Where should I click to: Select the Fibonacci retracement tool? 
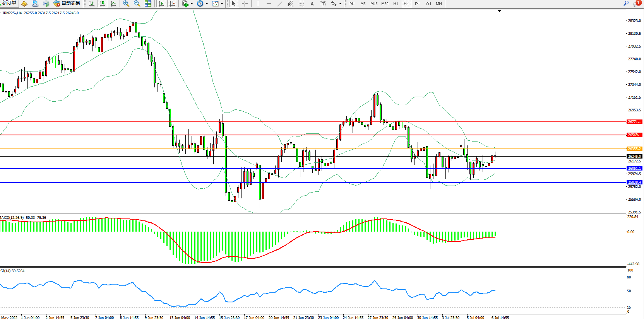click(x=301, y=4)
